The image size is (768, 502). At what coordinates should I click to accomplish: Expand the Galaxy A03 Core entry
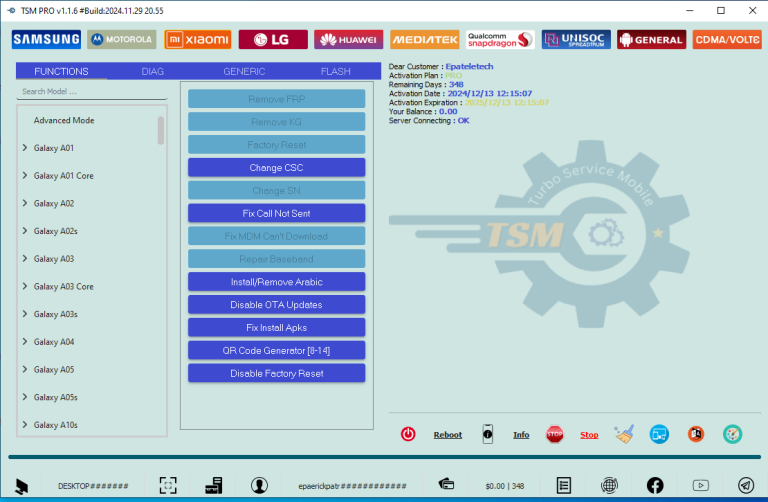25,287
